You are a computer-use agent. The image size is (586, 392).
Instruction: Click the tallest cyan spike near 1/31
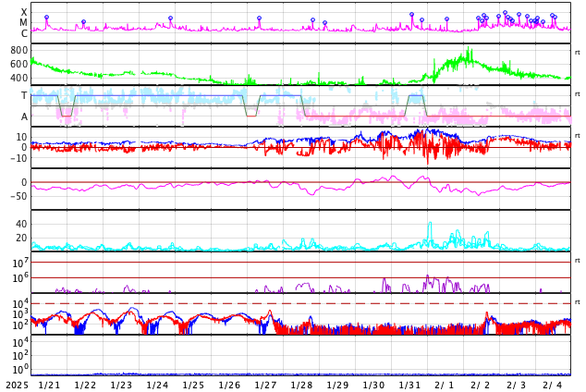pyautogui.click(x=430, y=224)
